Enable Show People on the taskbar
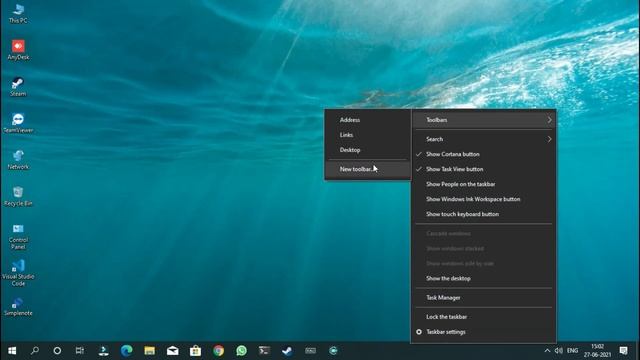Viewport: 640px width, 360px height. coord(483,184)
